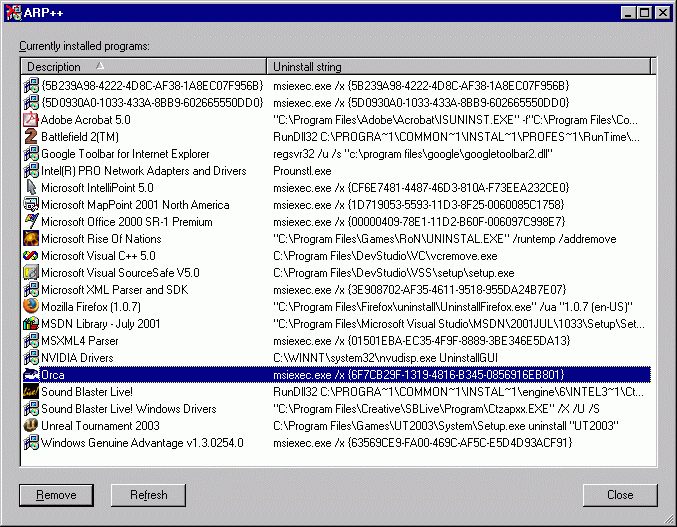677x527 pixels.
Task: Select the Google Toolbar for Internet Explorer name
Action: (125, 154)
